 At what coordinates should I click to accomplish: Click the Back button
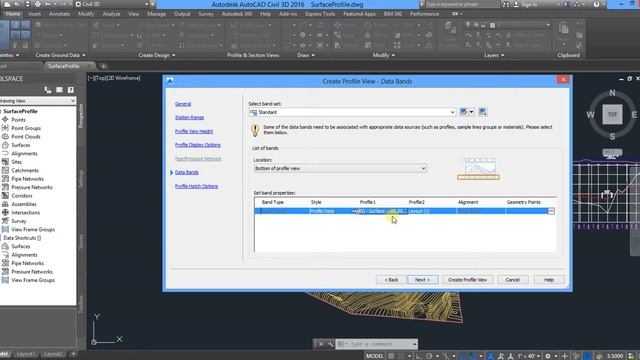[391, 280]
